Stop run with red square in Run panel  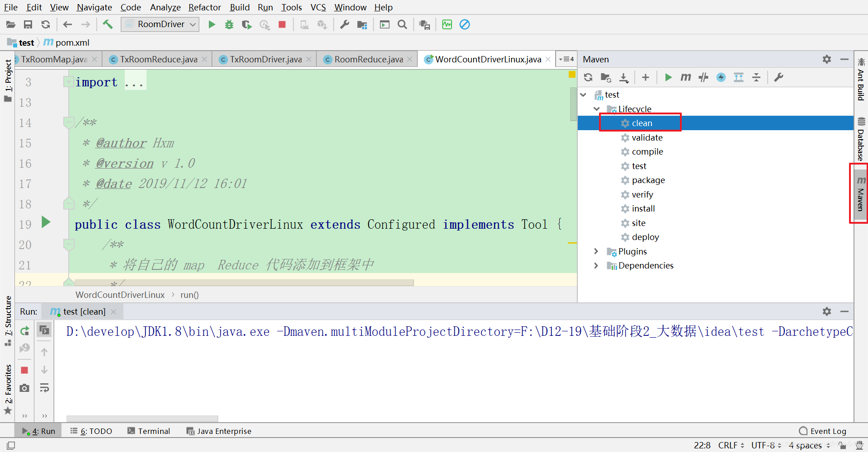click(25, 370)
